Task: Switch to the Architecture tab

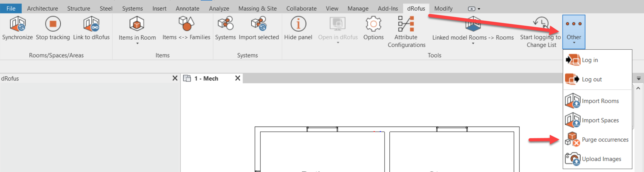Action: point(43,8)
